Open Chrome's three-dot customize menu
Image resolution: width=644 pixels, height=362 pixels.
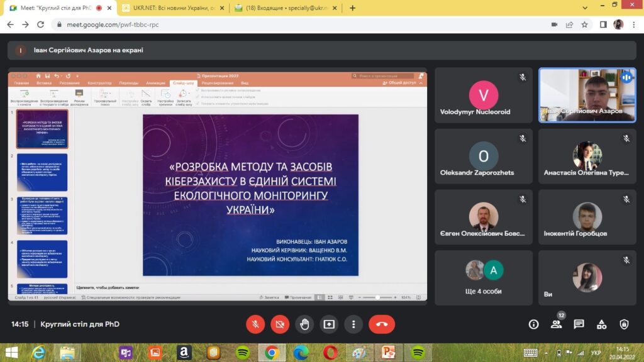[635, 25]
